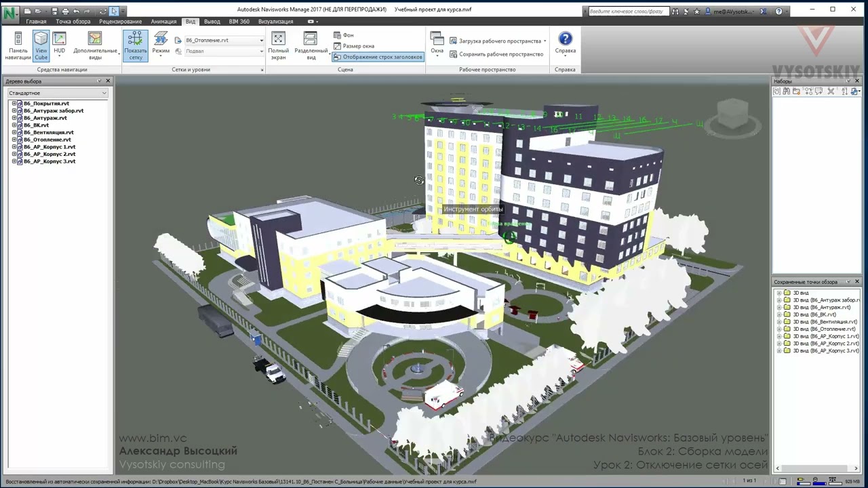The image size is (868, 488).
Task: Close the Наборы panel
Action: 856,81
